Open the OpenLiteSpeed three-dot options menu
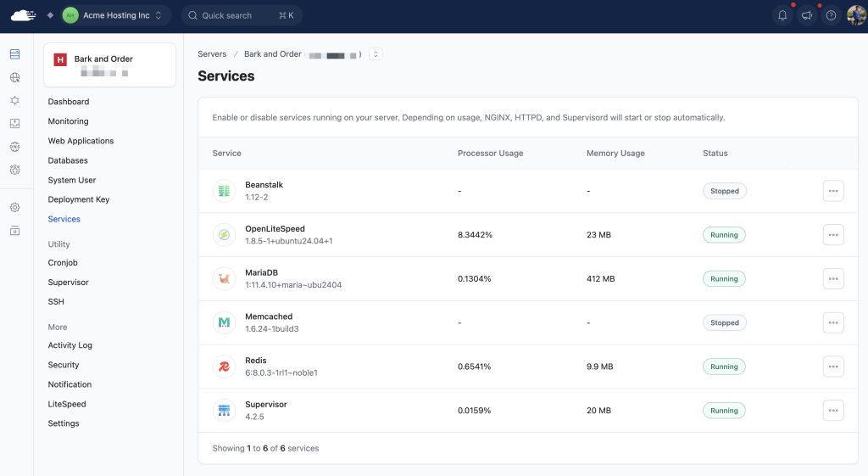This screenshot has height=476, width=868. point(832,235)
